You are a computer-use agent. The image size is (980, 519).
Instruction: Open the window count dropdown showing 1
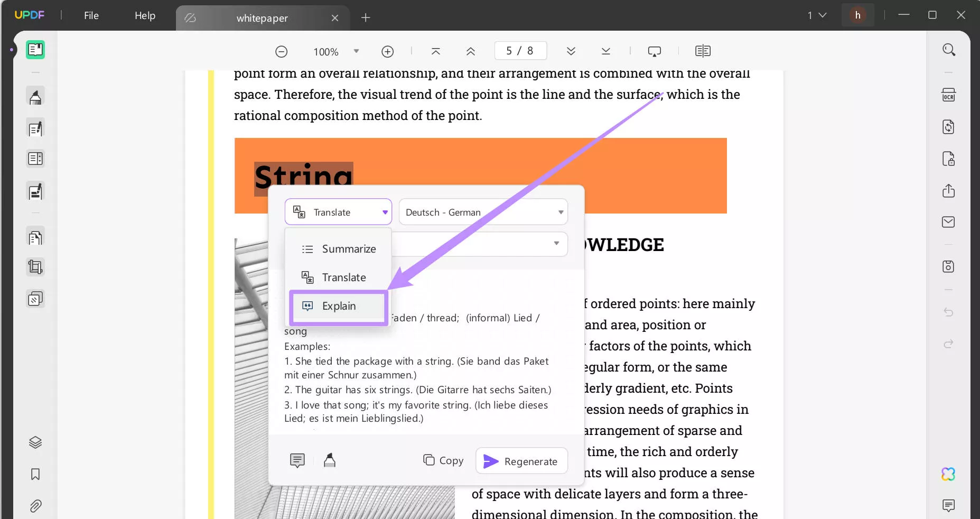pos(817,15)
